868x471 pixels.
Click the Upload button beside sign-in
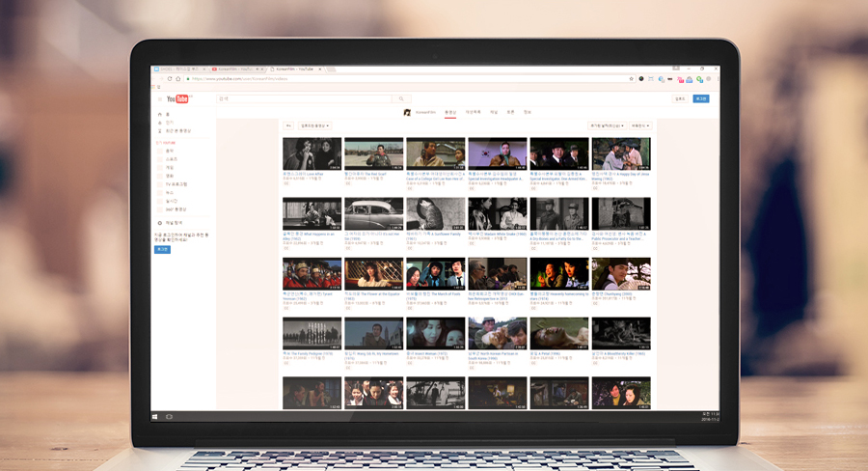click(680, 98)
